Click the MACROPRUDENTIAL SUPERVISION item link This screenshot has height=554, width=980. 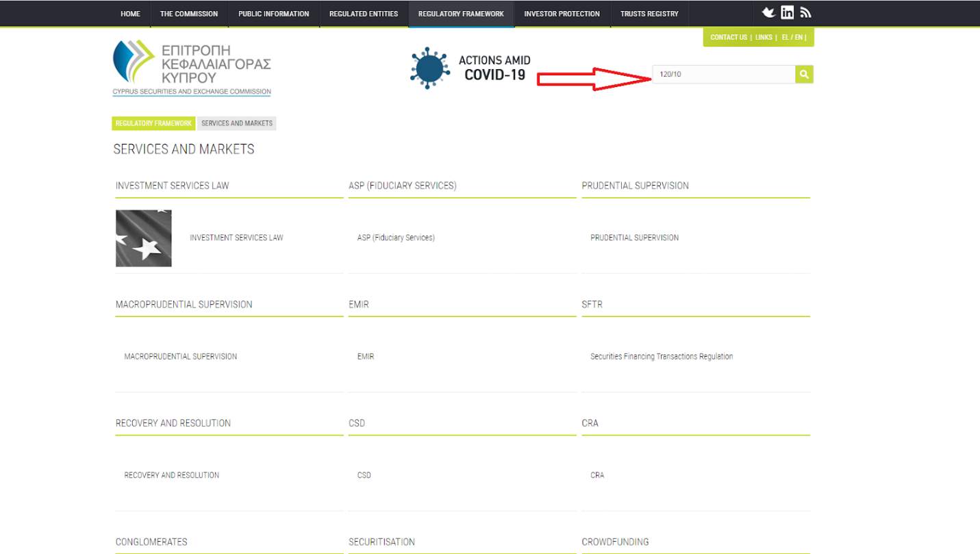tap(181, 356)
